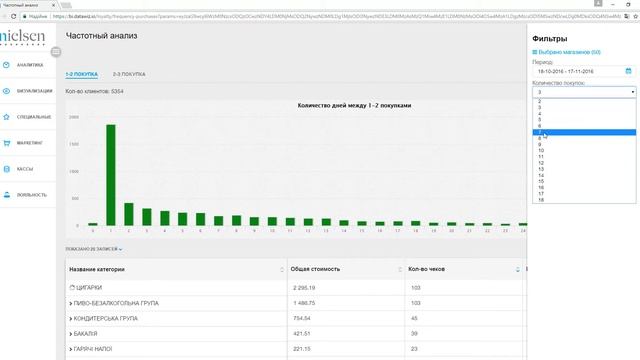Click check count 45 in КОНДИТЕРСЬКА row

(x=414, y=318)
